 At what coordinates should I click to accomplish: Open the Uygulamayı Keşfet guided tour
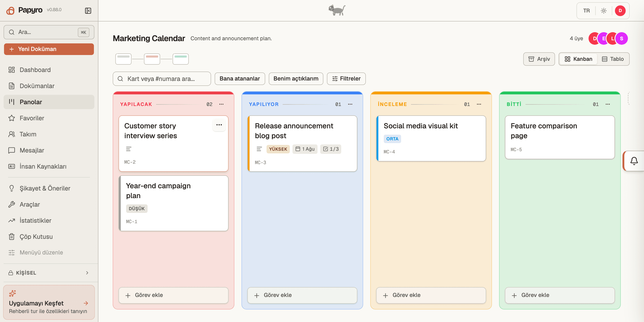[49, 302]
